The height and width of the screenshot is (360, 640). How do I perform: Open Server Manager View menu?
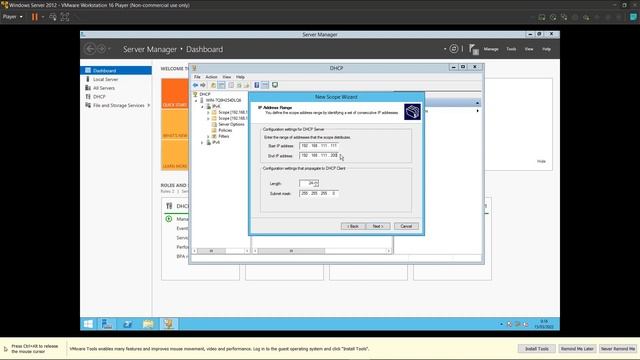coord(529,49)
